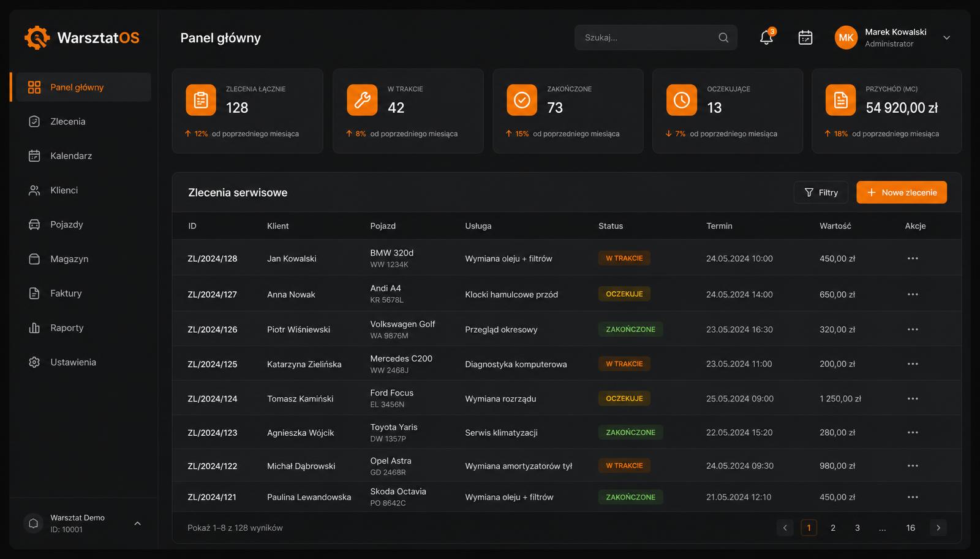This screenshot has width=980, height=559.
Task: Click service Wymiana rozrządu
Action: point(500,398)
